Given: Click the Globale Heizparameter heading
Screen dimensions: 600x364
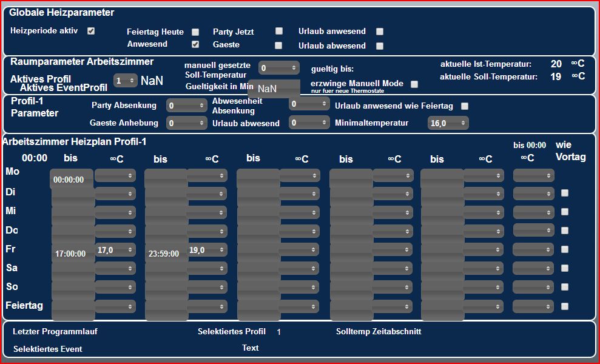Looking at the screenshot, I should tap(62, 13).
